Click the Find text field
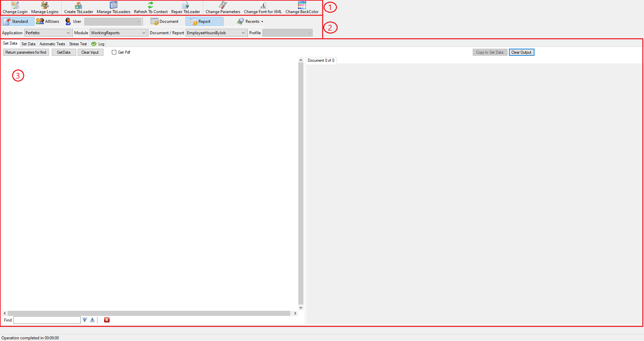Screen dimensions: 644x341 point(47,320)
